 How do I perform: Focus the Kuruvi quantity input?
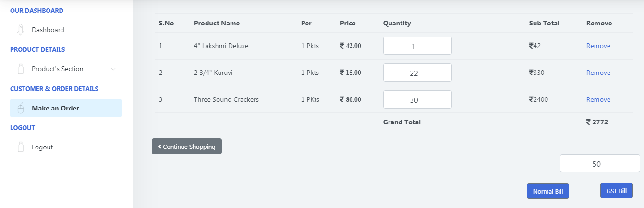[417, 73]
